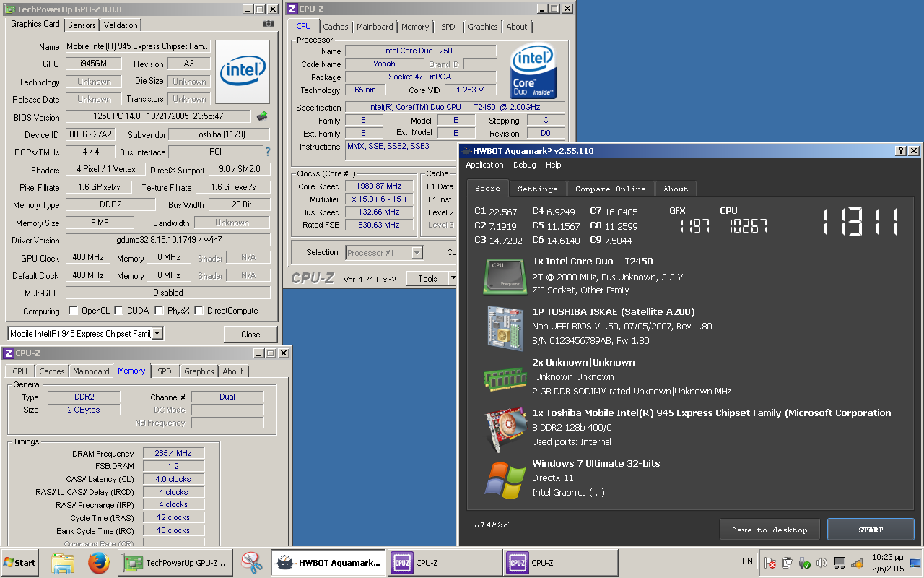Select CPU tab in the bottom CPU-Z window
The image size is (924, 578).
coord(20,371)
